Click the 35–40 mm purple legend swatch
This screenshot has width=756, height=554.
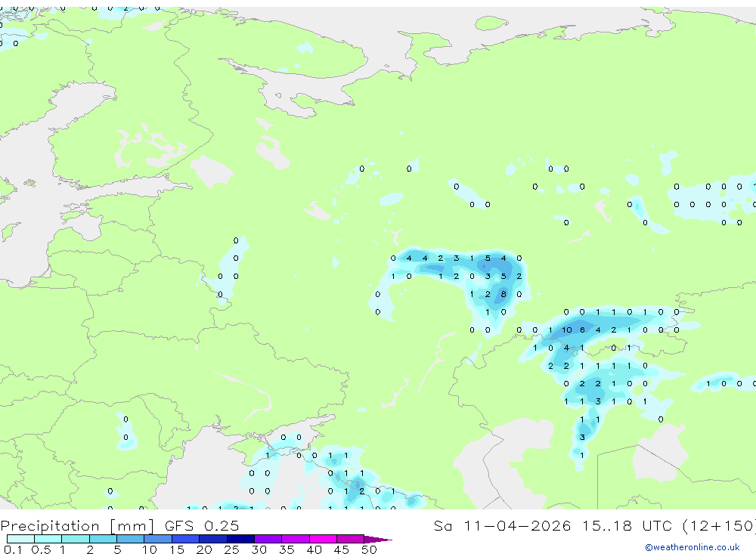(x=296, y=539)
